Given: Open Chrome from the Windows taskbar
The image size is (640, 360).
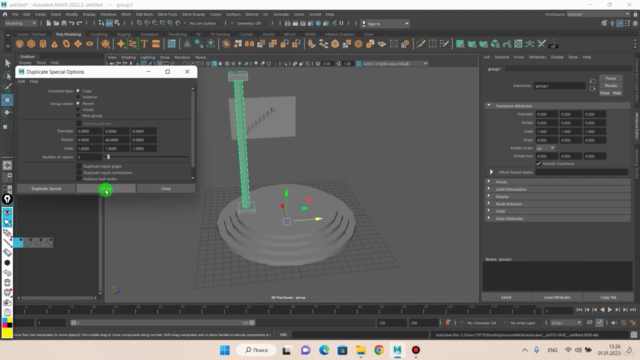Looking at the screenshot, I should (x=379, y=350).
